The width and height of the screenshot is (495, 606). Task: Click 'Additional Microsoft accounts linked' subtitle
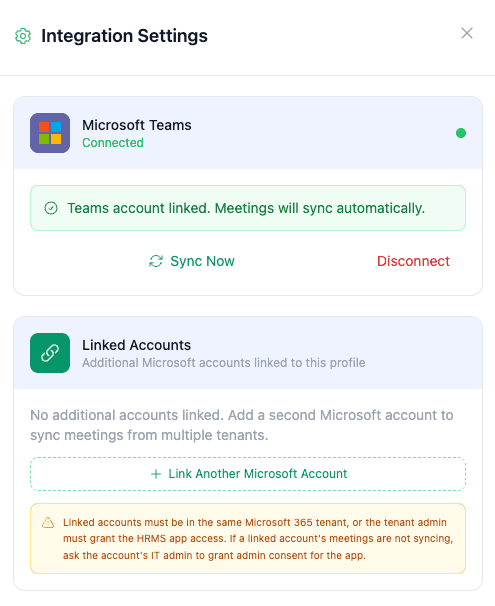(224, 363)
